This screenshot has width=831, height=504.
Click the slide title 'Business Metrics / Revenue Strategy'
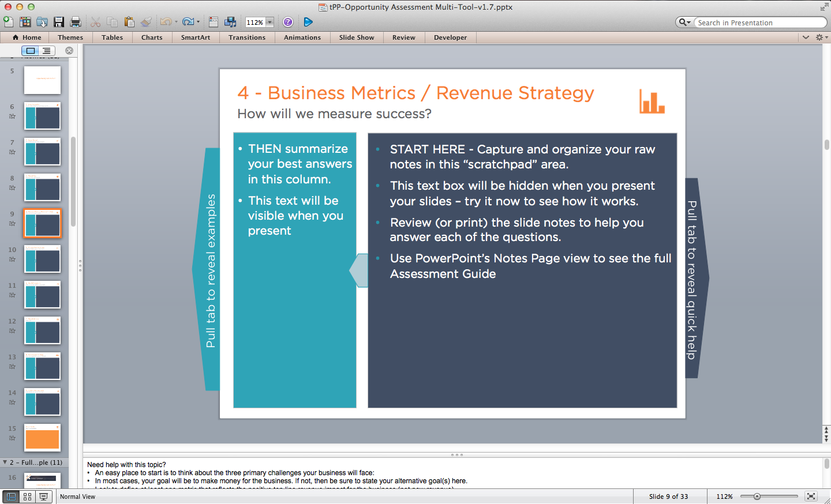click(x=431, y=93)
